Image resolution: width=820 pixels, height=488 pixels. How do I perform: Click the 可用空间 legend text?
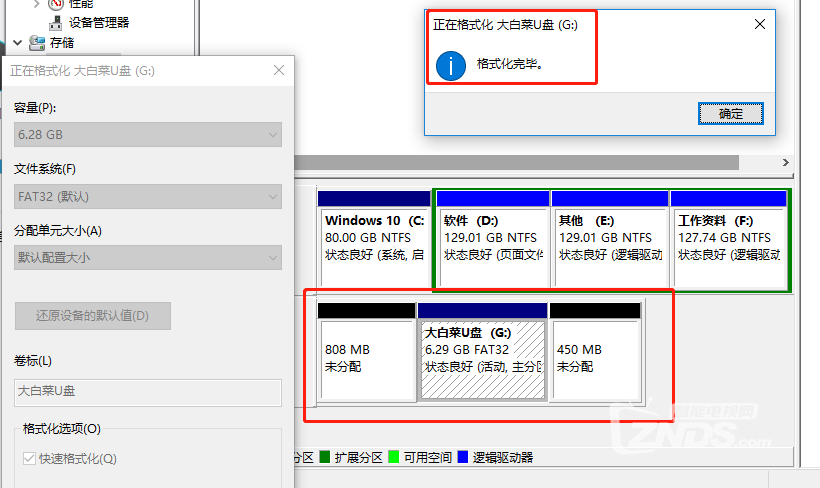pos(428,458)
